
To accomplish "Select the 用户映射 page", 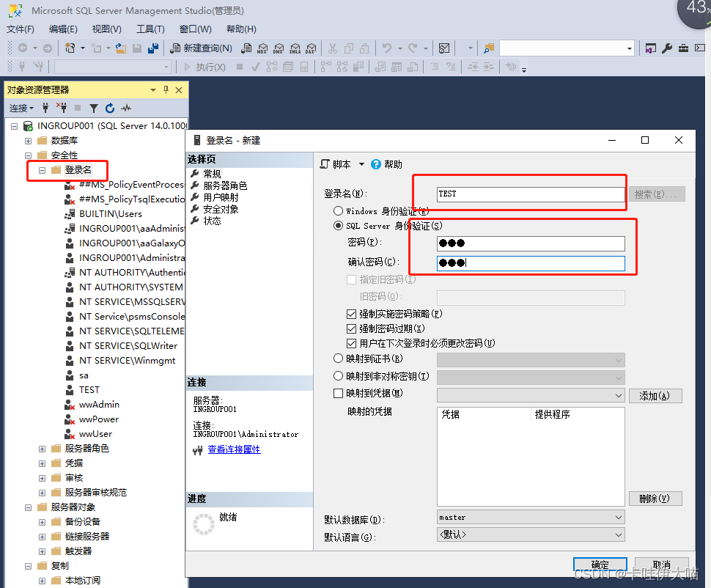I will [x=221, y=197].
